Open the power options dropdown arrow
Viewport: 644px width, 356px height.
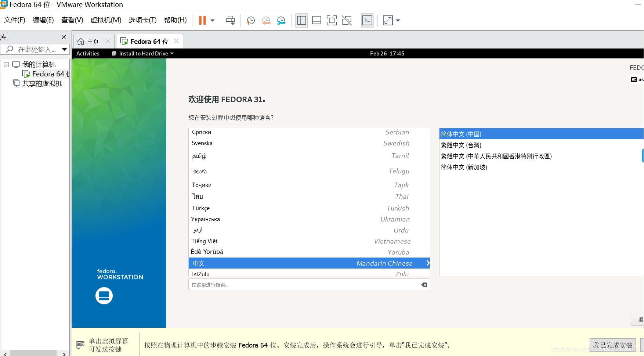coord(213,21)
